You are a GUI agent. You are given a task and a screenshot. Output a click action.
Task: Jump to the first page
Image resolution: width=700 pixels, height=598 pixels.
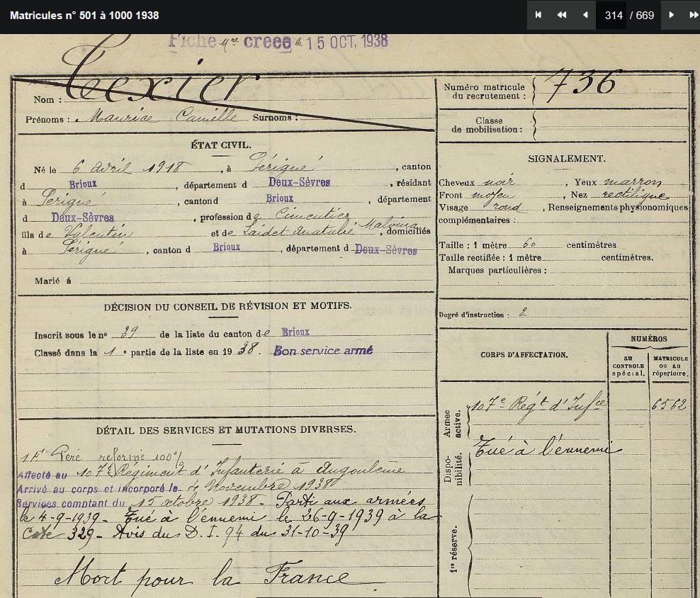[x=538, y=15]
